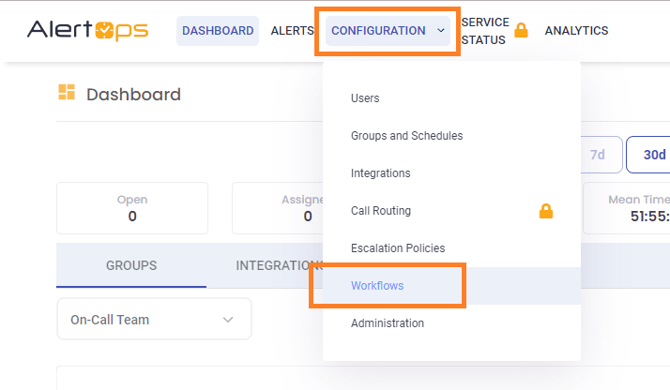The width and height of the screenshot is (670, 390).
Task: Toggle the Configuration dropdown menu
Action: [388, 31]
